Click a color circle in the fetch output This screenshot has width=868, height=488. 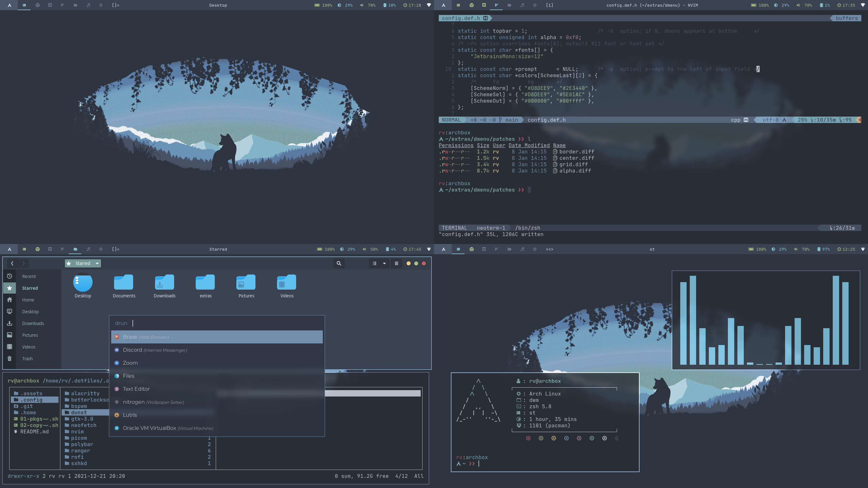[x=528, y=438]
